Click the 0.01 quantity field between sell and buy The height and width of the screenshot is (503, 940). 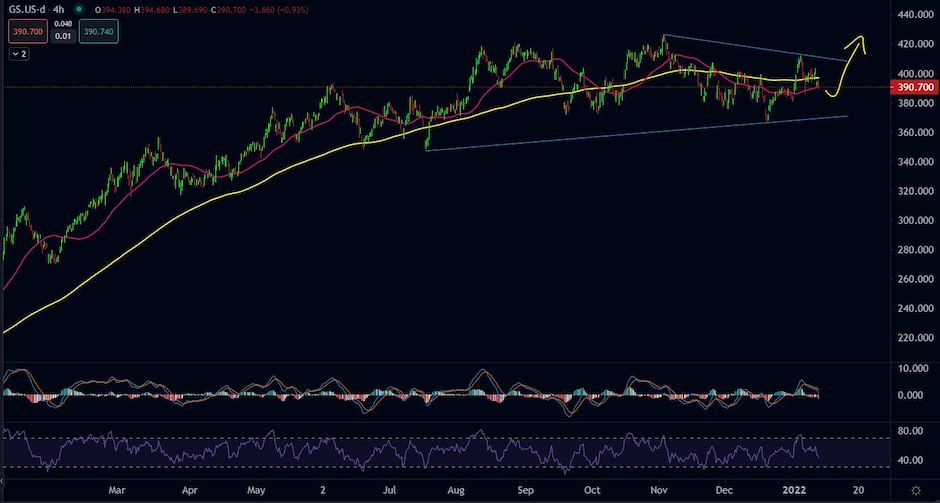pyautogui.click(x=63, y=37)
